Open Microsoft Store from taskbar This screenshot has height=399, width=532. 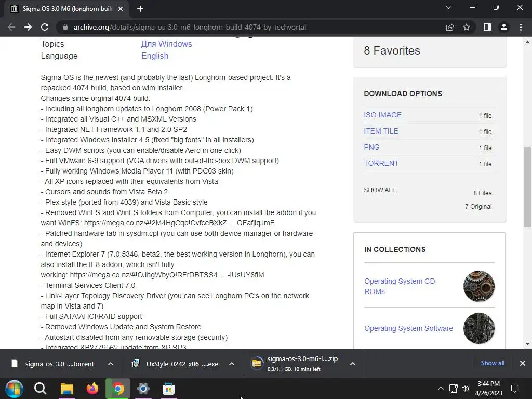click(x=168, y=389)
